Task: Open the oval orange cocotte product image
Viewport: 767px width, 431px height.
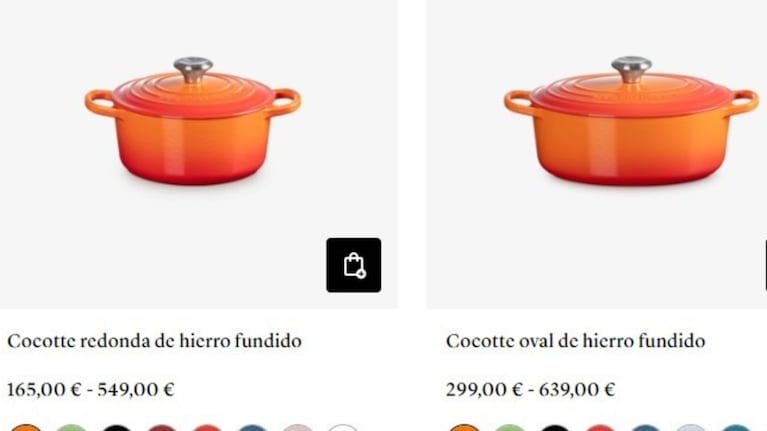Action: coord(631,121)
